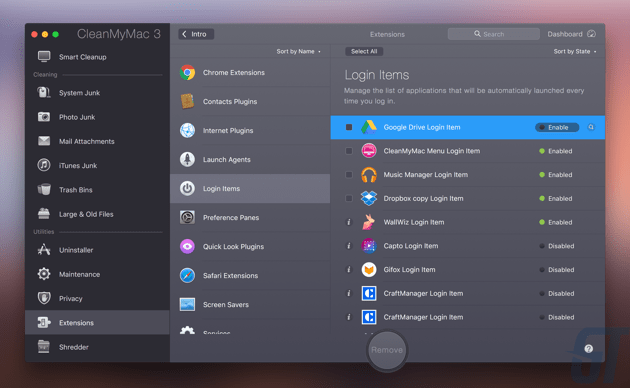Select the Music Manager Login Item row
This screenshot has width=630, height=388.
(468, 175)
